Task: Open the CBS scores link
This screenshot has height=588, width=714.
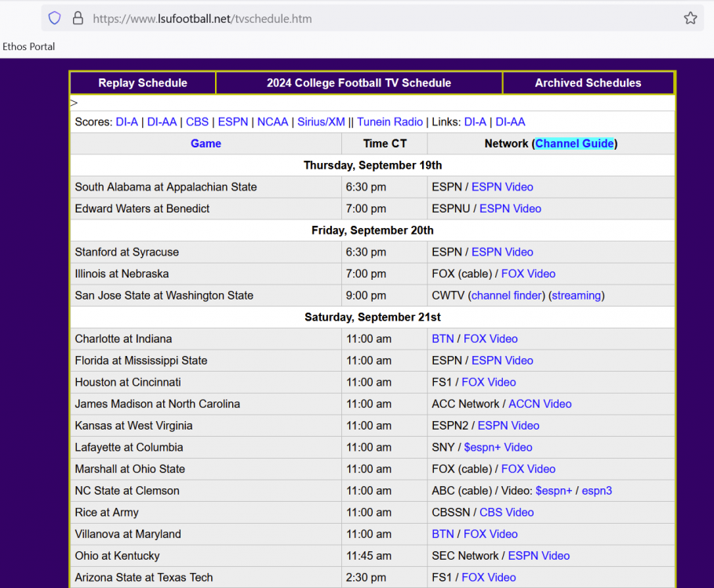Action: pos(197,122)
